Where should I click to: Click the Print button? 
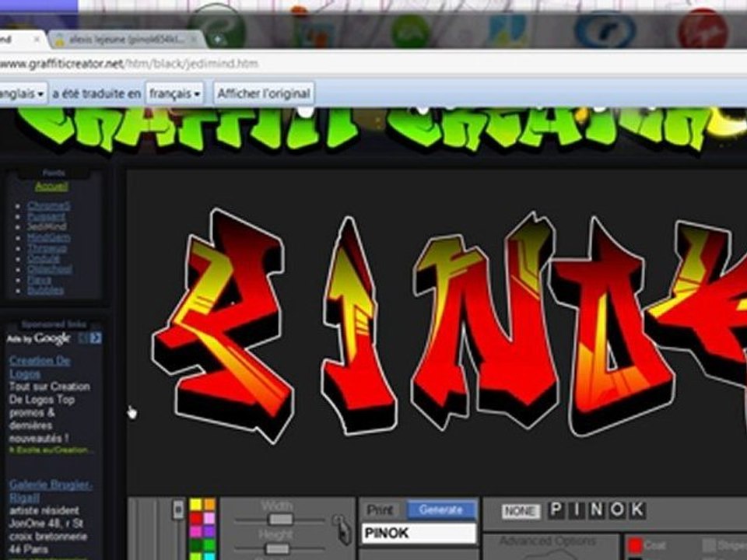coord(380,510)
